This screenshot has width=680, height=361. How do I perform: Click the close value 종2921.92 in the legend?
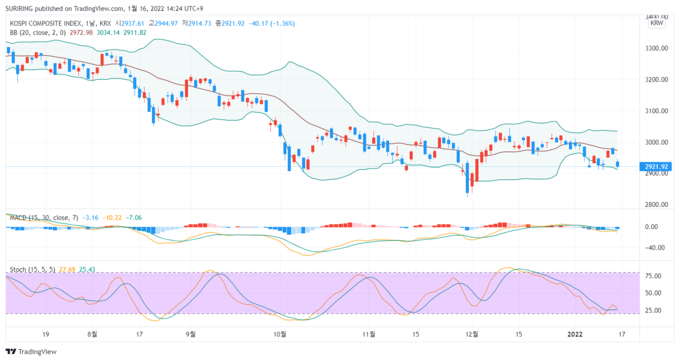(x=230, y=23)
